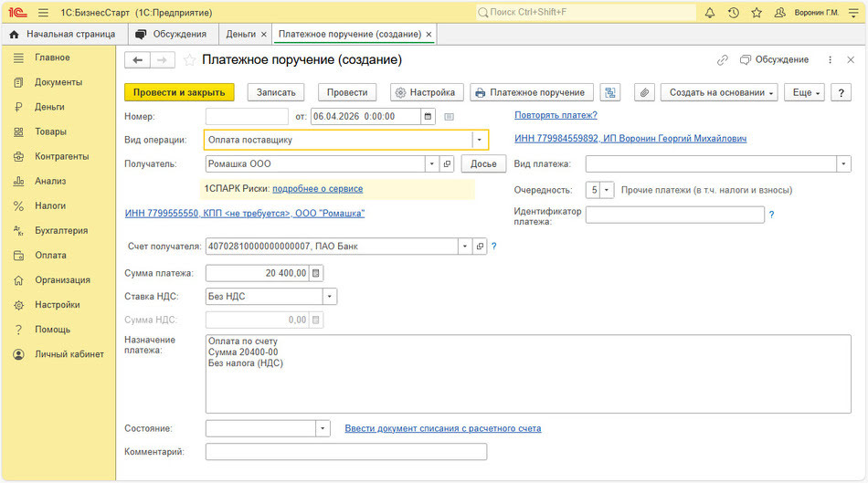
Task: Add document to favorites star
Action: (x=189, y=59)
